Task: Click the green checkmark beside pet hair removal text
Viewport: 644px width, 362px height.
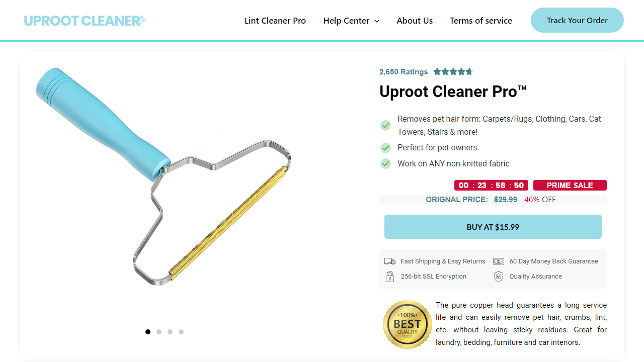Action: tap(385, 125)
